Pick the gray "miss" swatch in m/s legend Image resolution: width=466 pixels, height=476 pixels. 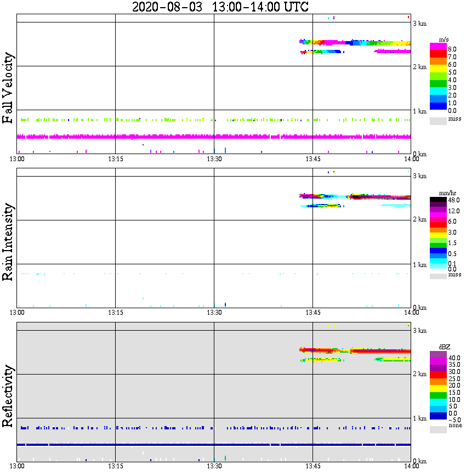click(438, 121)
